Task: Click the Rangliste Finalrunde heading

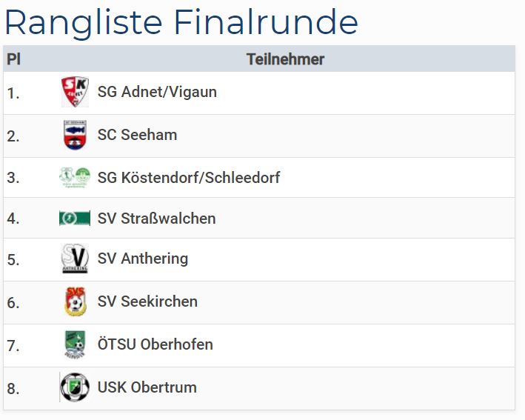Action: point(181,22)
